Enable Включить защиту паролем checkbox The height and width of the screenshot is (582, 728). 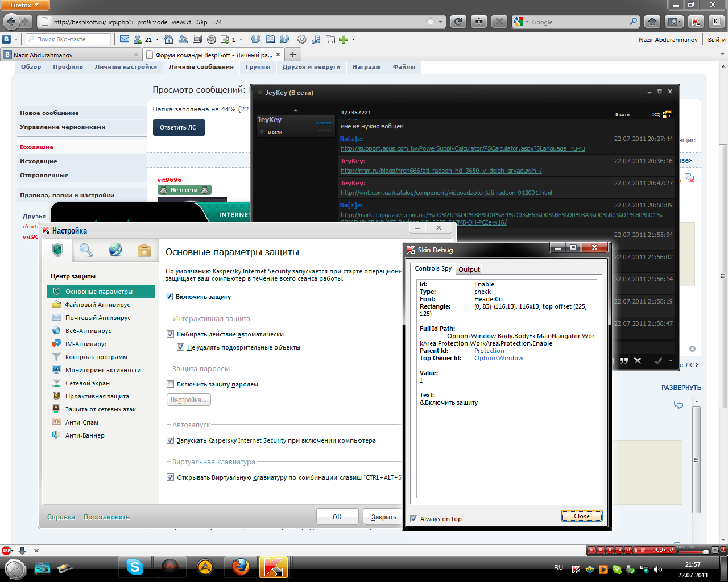point(170,384)
